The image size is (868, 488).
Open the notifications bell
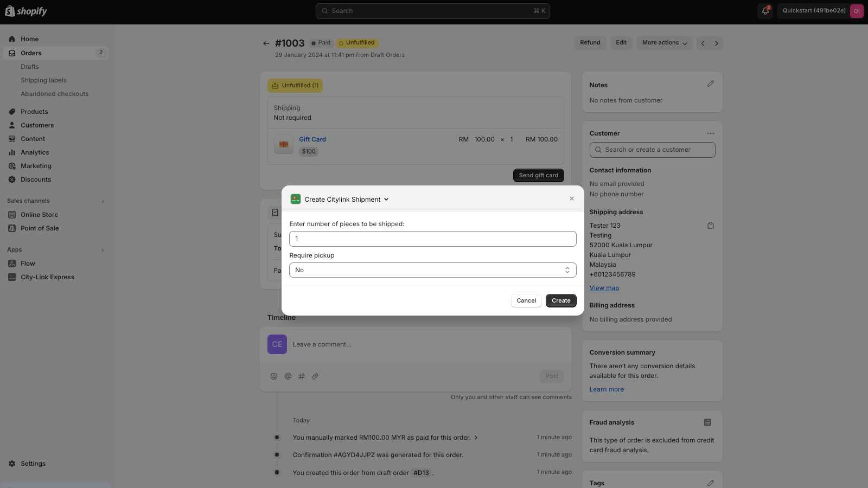pyautogui.click(x=765, y=11)
